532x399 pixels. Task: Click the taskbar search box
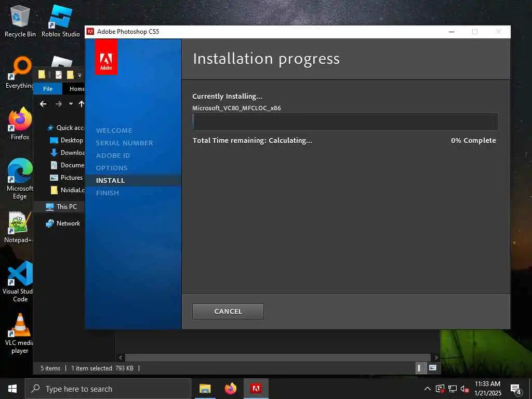tap(108, 389)
